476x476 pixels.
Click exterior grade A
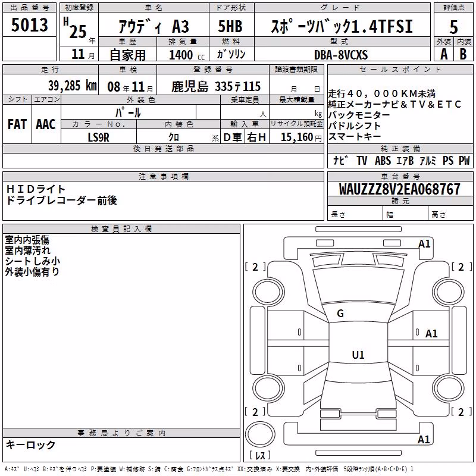[x=444, y=54]
